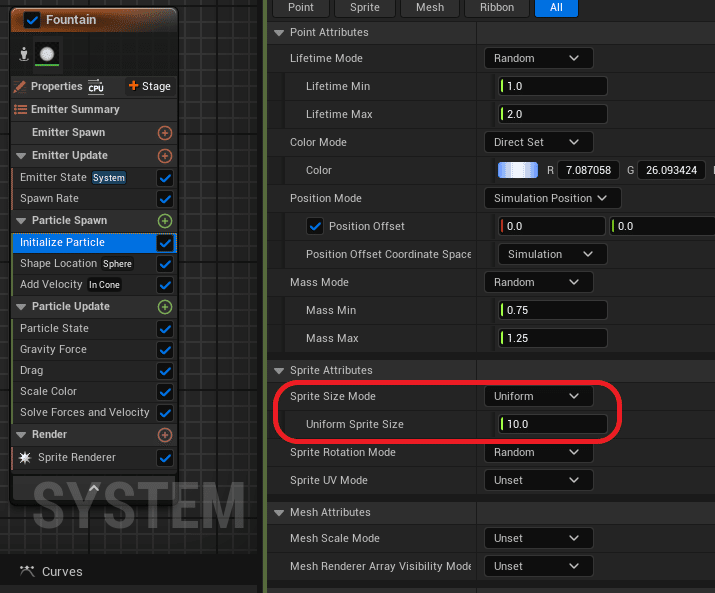Disable the Drag module checkbox
Viewport: 715px width, 593px height.
point(165,370)
